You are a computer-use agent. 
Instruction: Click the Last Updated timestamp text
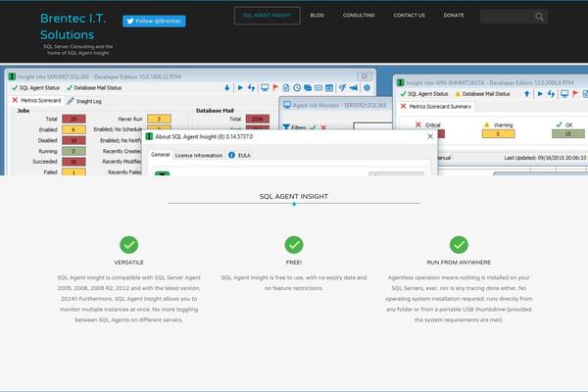pos(545,158)
